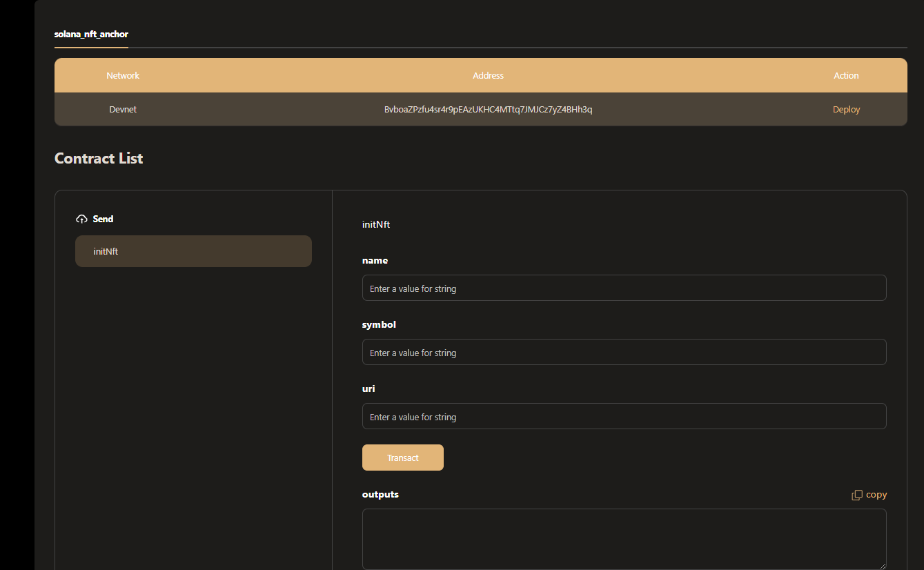
Task: Click the Network column header
Action: tap(123, 75)
